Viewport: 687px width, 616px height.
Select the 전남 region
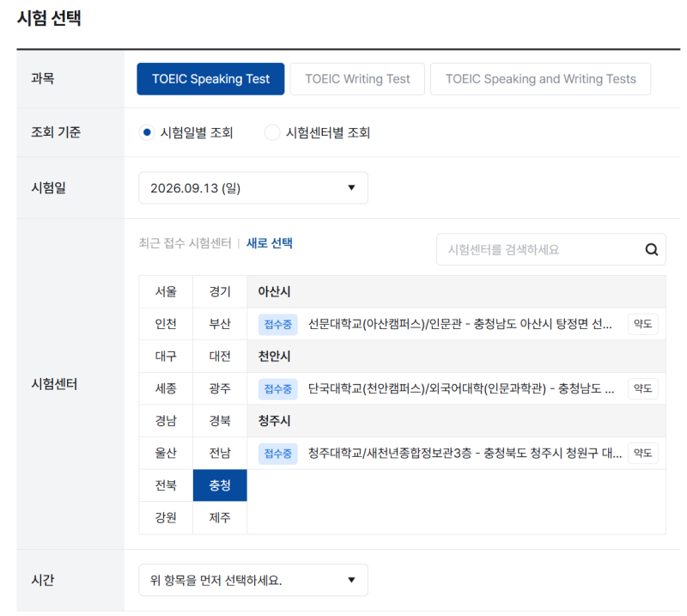tap(220, 453)
